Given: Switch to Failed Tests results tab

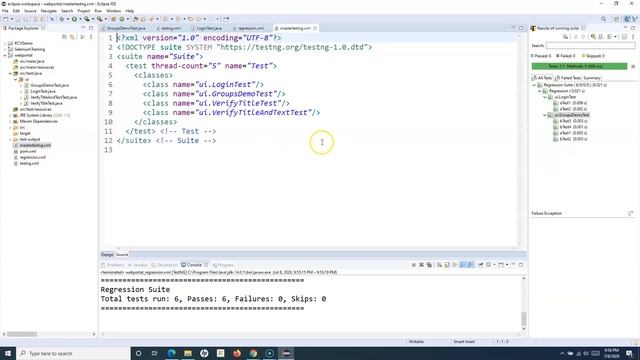Looking at the screenshot, I should (x=568, y=78).
